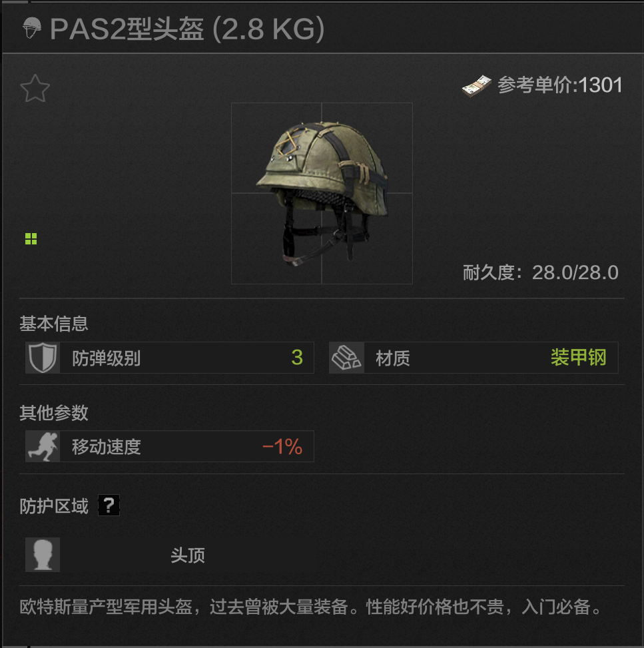Click the running soldier speed icon
Image resolution: width=644 pixels, height=648 pixels.
pyautogui.click(x=43, y=446)
